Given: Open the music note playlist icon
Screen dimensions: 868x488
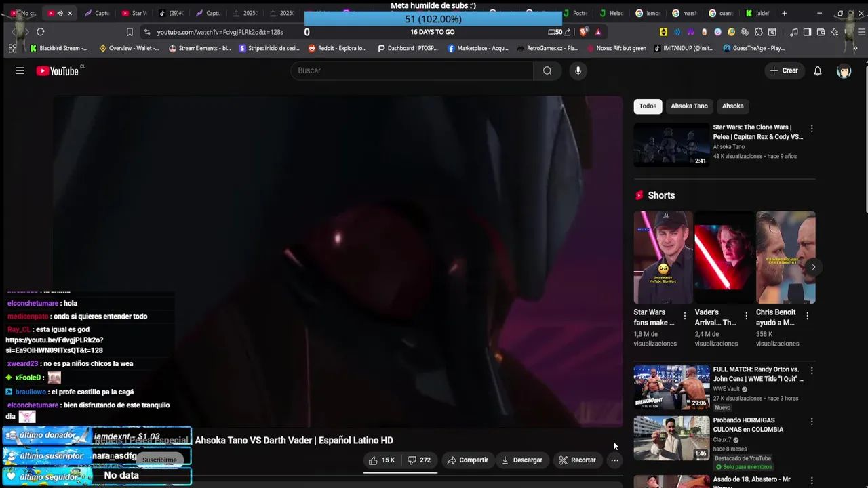Looking at the screenshot, I should coord(794,32).
